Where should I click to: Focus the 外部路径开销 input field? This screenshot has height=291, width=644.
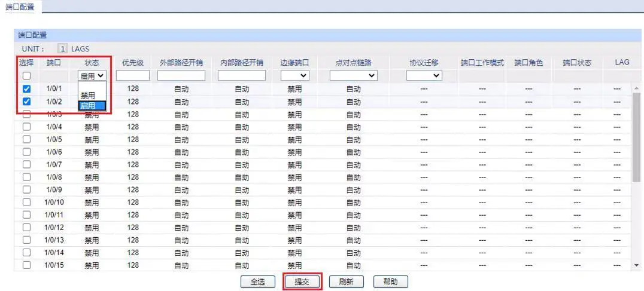pyautogui.click(x=181, y=76)
